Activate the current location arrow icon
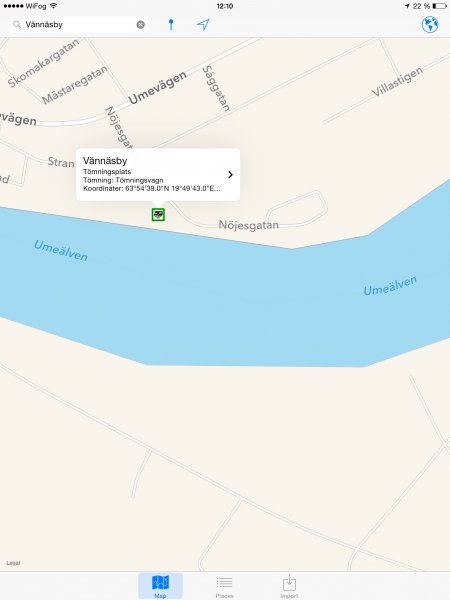 [x=203, y=24]
